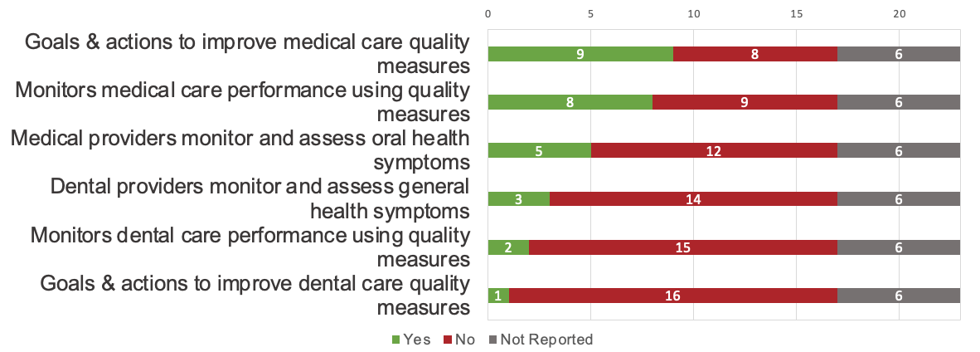
Task: Click the green bar segment labeled 2
Action: (x=508, y=247)
